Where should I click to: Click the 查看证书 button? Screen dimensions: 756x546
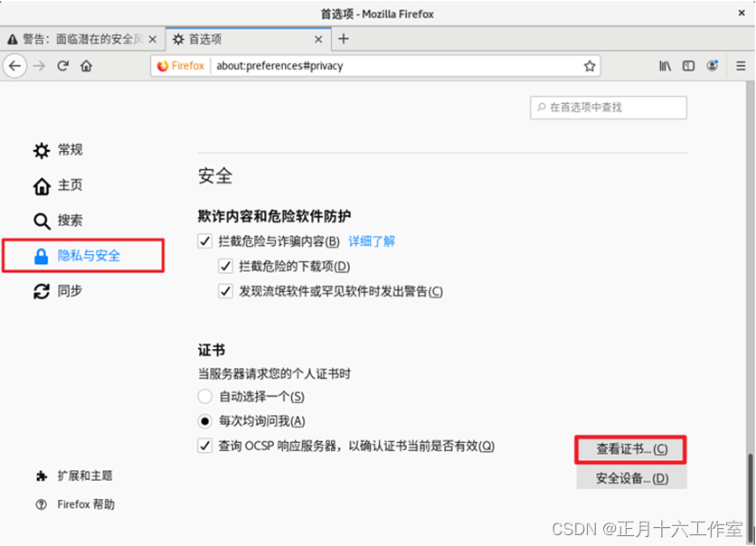pos(629,449)
